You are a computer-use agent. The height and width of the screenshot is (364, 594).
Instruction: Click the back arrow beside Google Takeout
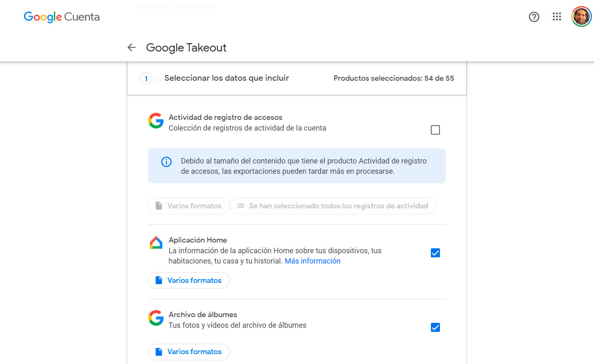132,48
